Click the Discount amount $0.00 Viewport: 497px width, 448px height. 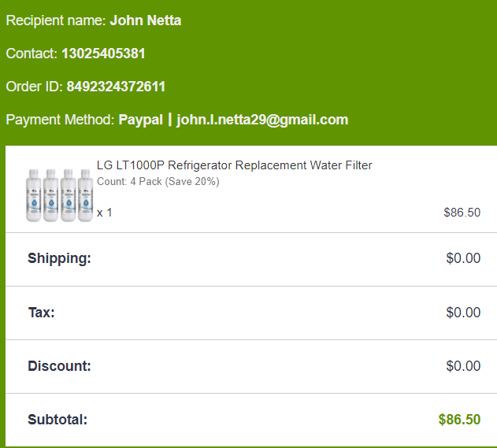click(x=463, y=366)
